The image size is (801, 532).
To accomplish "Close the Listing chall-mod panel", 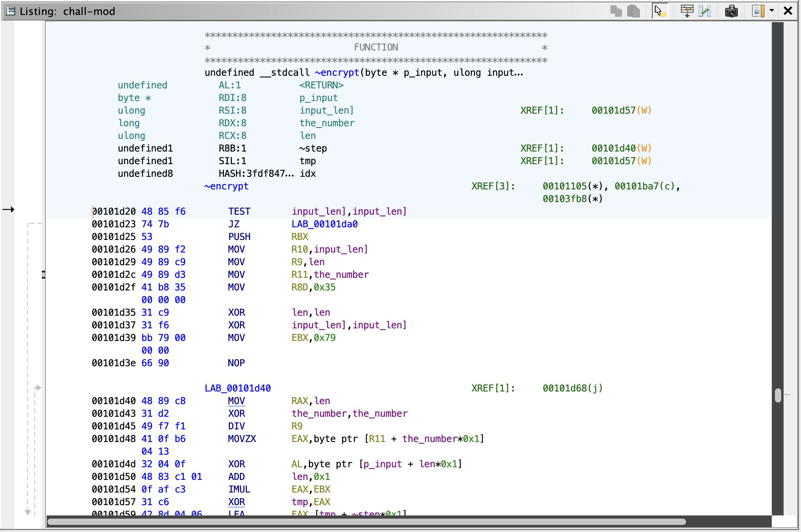I will 788,11.
